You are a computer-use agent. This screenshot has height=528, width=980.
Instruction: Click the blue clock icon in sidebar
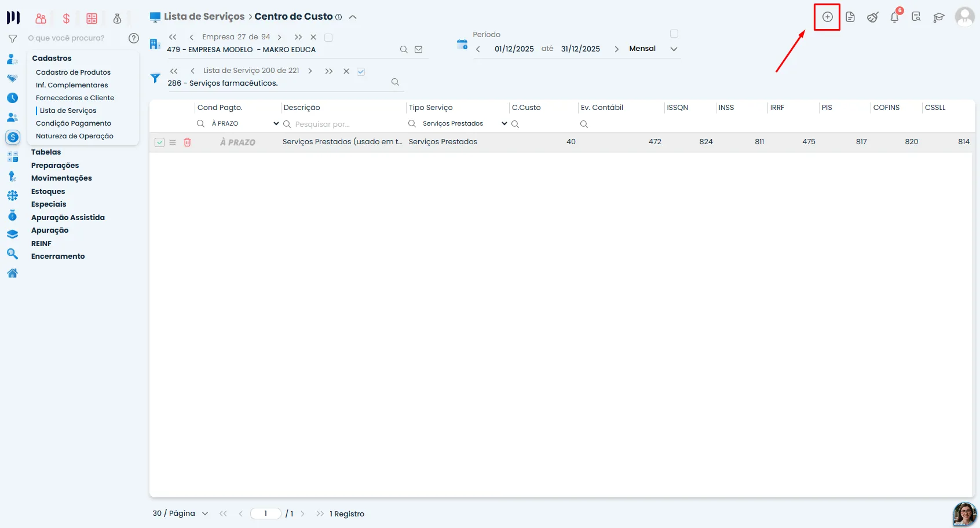pyautogui.click(x=12, y=98)
